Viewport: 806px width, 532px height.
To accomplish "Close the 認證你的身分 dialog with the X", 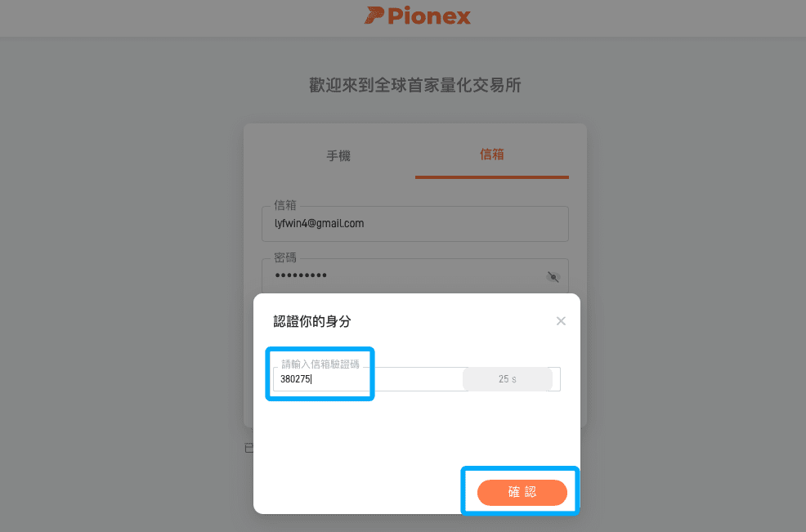I will point(561,321).
